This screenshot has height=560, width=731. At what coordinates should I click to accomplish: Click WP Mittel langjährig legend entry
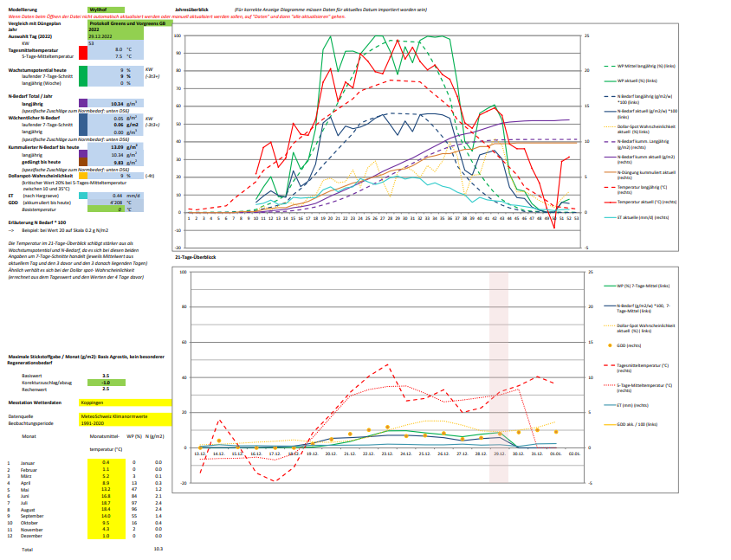point(639,66)
